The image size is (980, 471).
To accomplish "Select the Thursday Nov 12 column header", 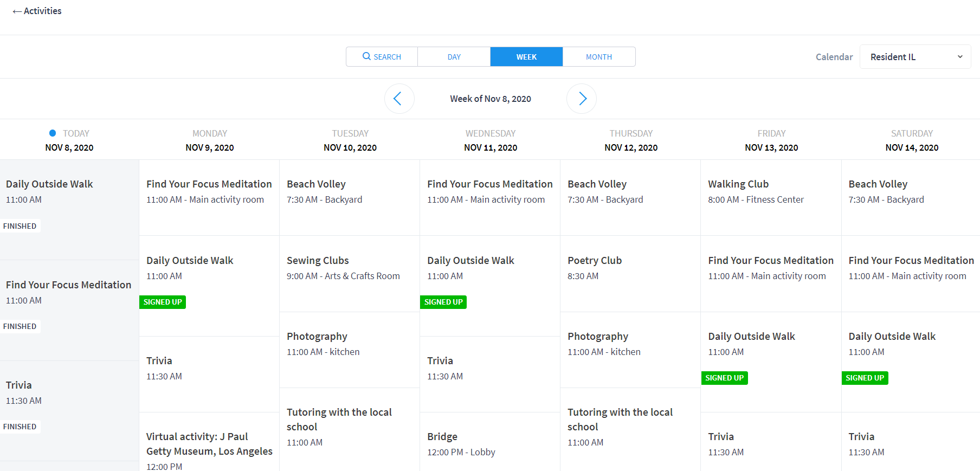I will point(631,140).
